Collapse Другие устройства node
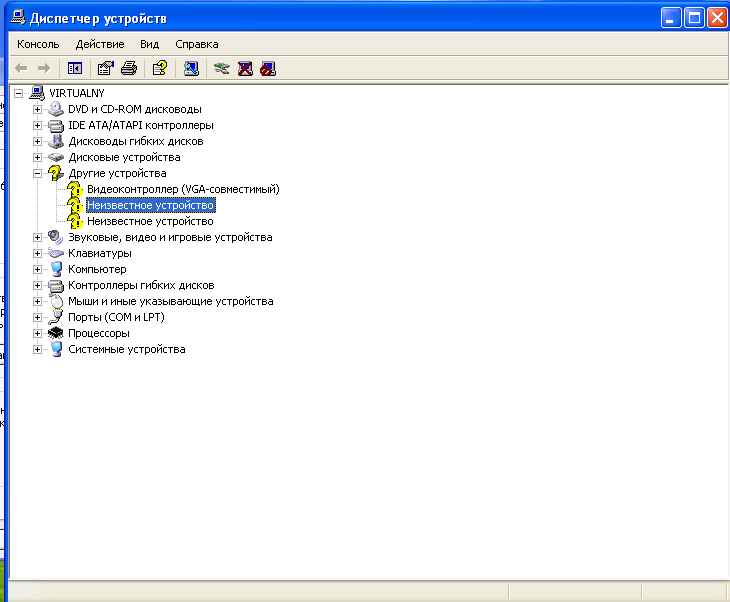730x602 pixels. pyautogui.click(x=37, y=173)
